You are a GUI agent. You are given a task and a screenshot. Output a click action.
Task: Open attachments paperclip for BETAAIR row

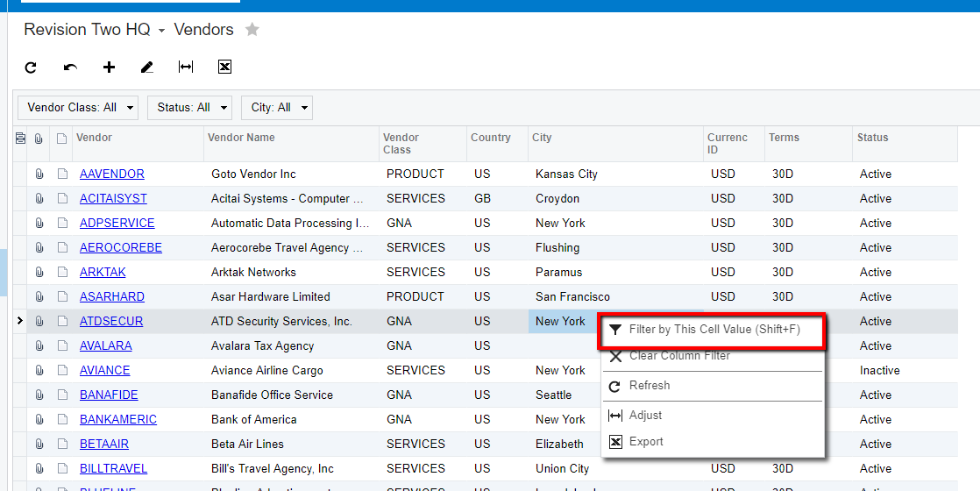pos(39,444)
